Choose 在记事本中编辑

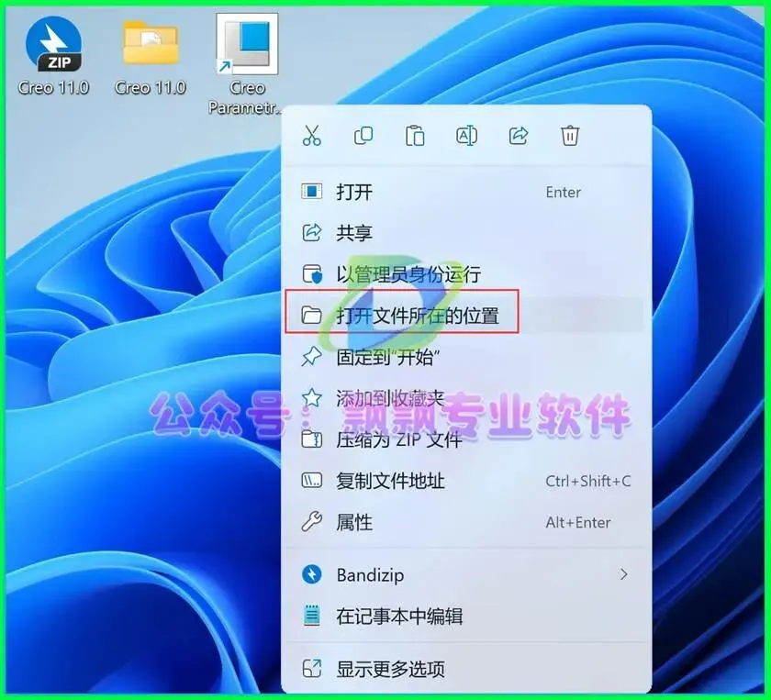[465, 616]
